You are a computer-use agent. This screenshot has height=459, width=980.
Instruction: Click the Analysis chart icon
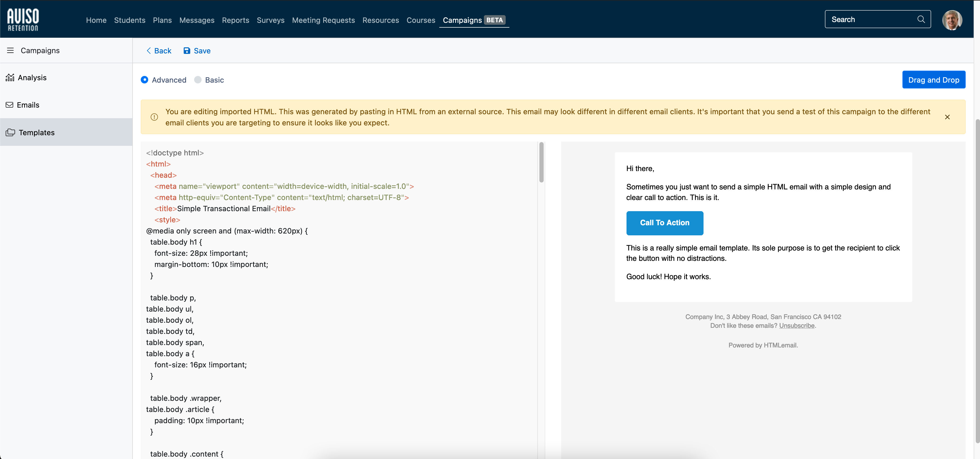click(10, 78)
